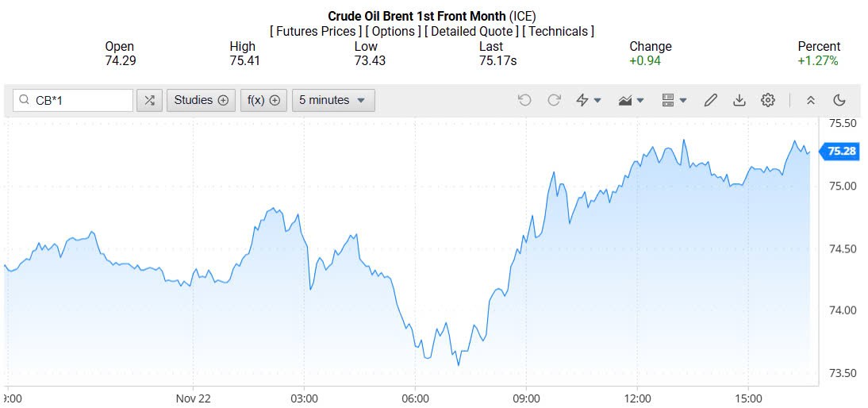Add Studies to the chart
868x408 pixels.
point(201,100)
